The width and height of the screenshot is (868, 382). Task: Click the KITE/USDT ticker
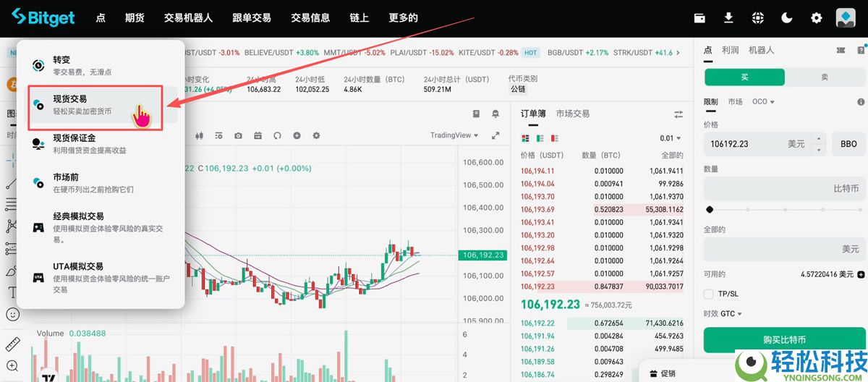488,53
